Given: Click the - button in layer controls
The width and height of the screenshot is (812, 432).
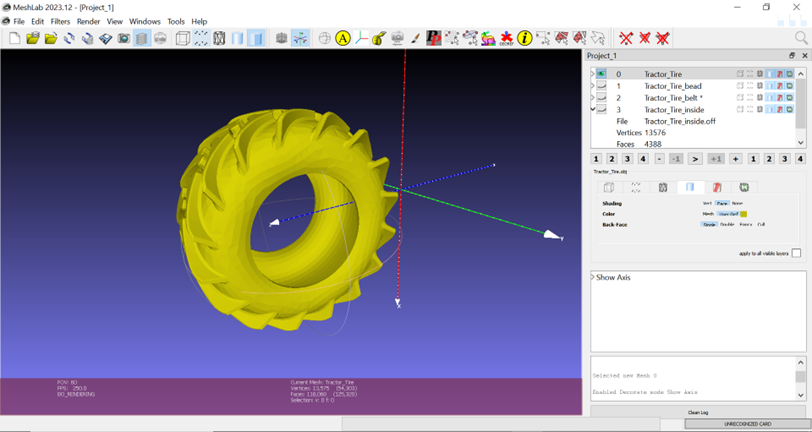Looking at the screenshot, I should (659, 159).
